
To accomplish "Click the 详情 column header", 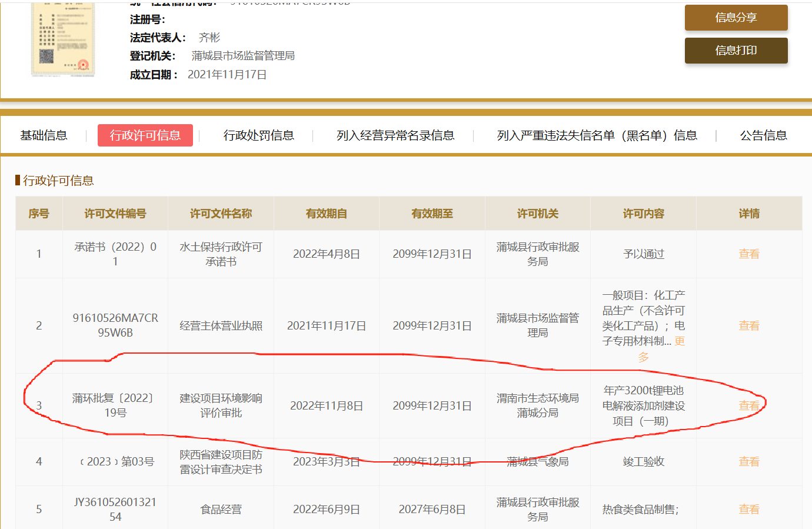I will pyautogui.click(x=749, y=214).
